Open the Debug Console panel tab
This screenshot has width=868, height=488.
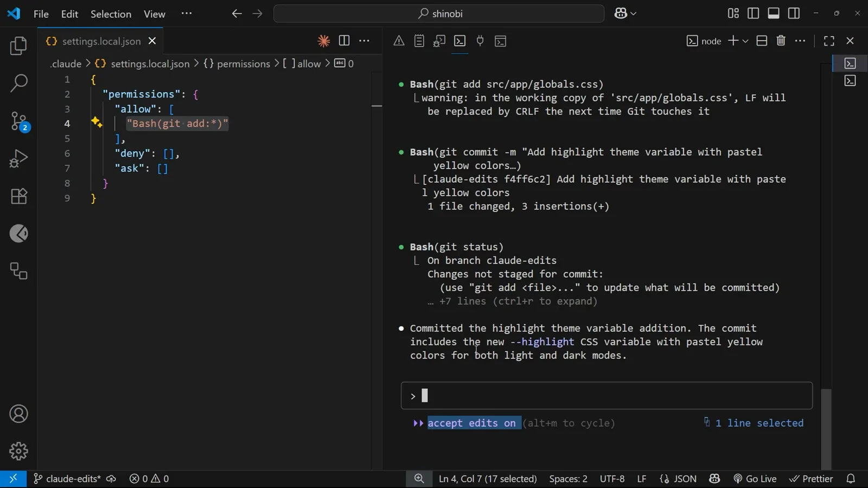[x=439, y=41]
